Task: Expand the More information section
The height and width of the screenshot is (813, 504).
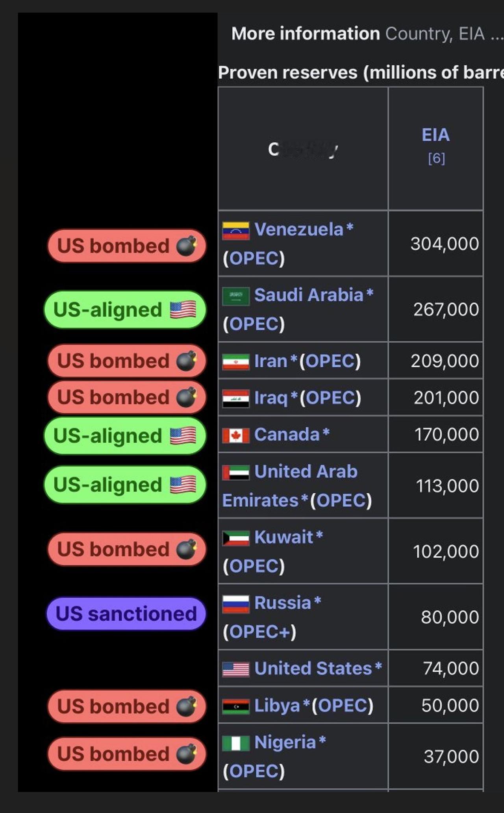Action: [x=305, y=34]
